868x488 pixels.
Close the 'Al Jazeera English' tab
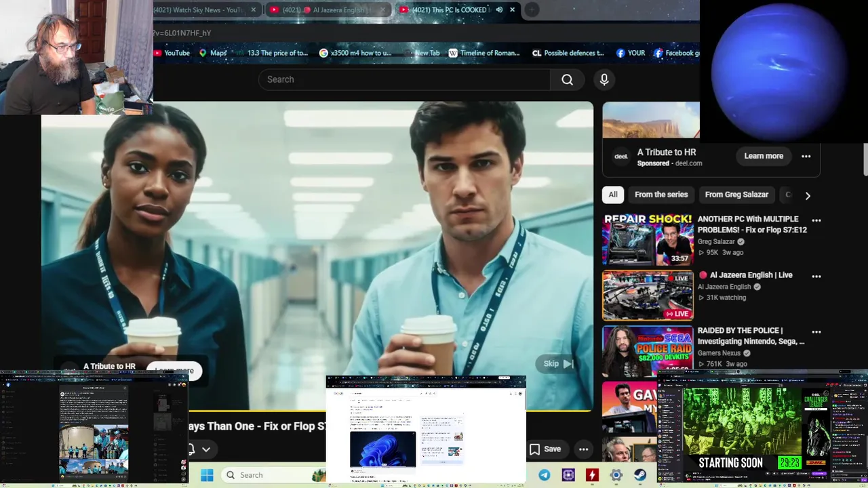382,9
